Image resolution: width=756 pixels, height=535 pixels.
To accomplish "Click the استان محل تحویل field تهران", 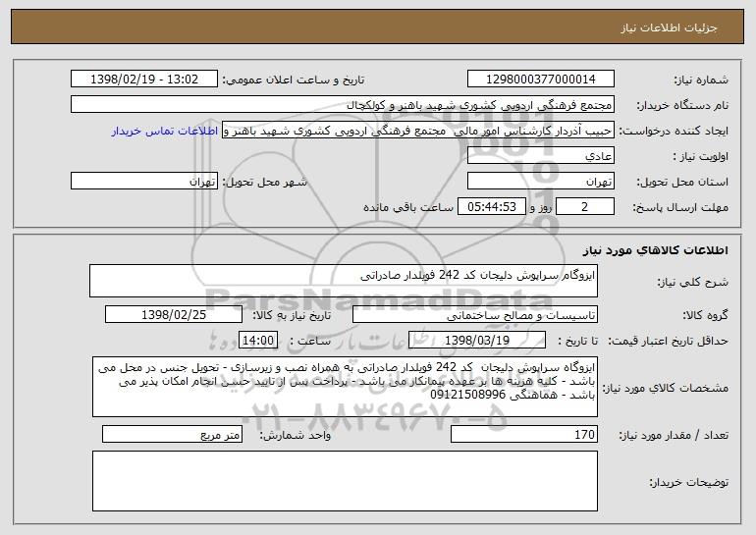I will coord(540,182).
